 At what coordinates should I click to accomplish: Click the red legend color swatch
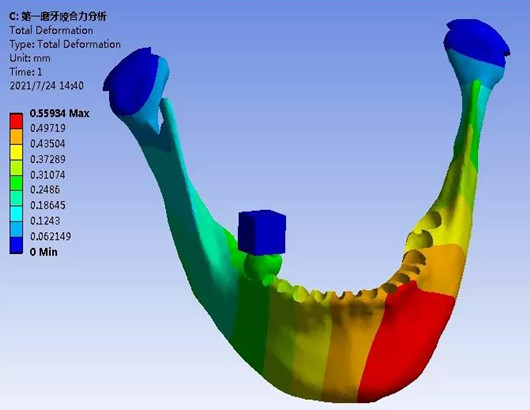tap(16, 121)
